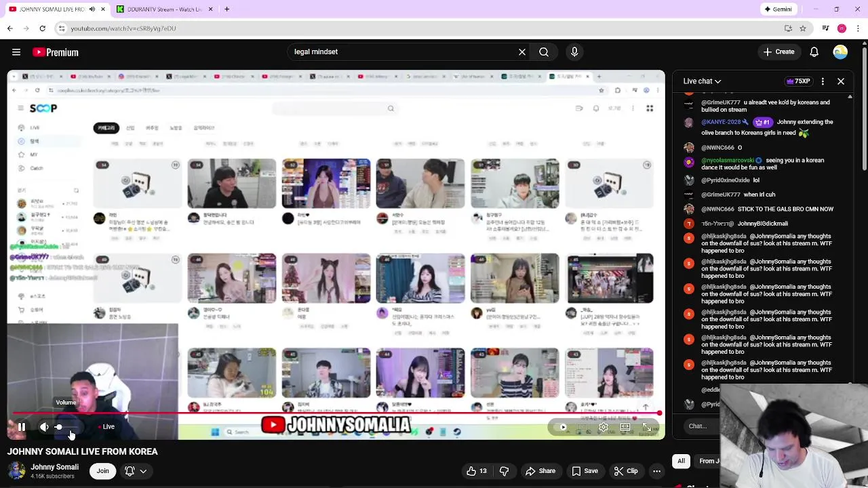Share the video
The height and width of the screenshot is (488, 868).
(x=540, y=471)
